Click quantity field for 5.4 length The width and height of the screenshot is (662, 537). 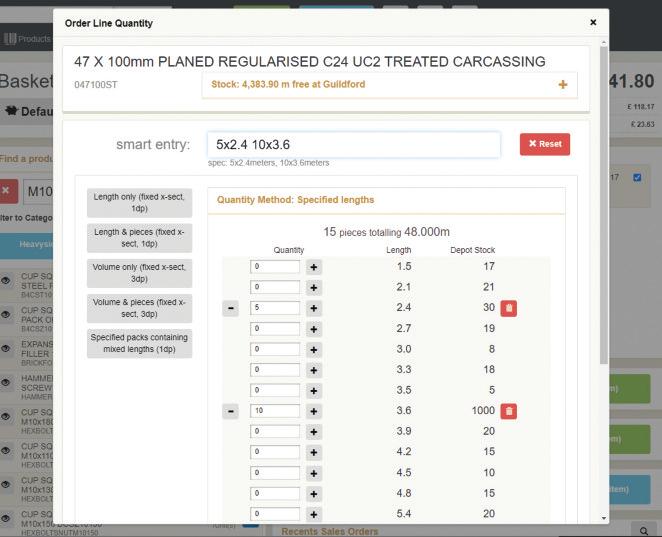275,514
